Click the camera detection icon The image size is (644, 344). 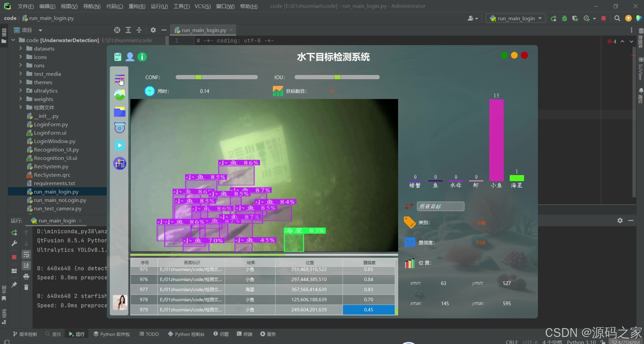point(120,128)
